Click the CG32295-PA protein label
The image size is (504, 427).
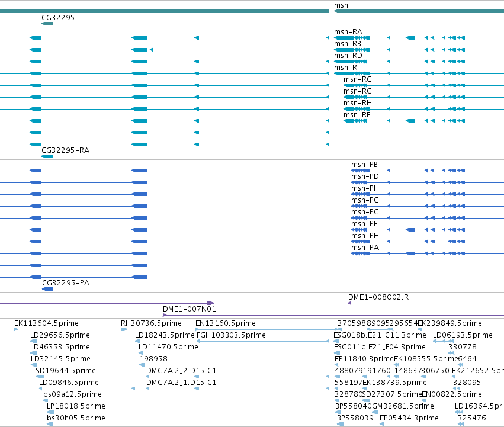click(x=66, y=283)
